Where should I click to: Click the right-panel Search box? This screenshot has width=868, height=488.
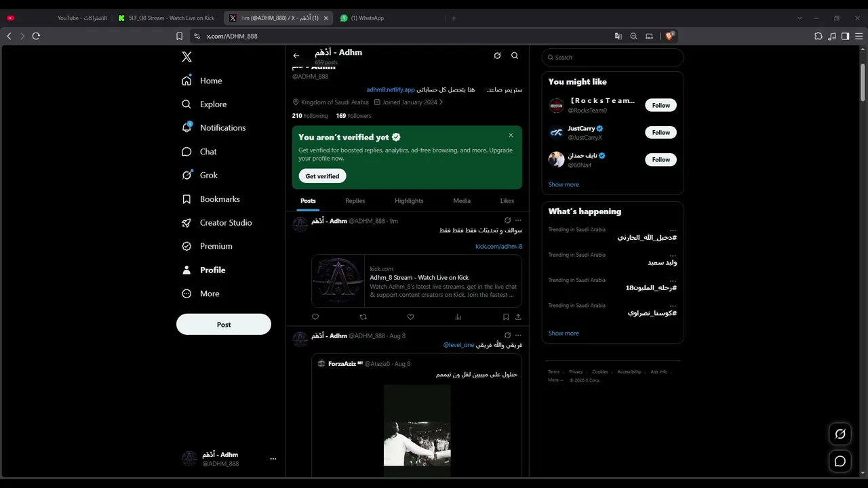tap(612, 58)
